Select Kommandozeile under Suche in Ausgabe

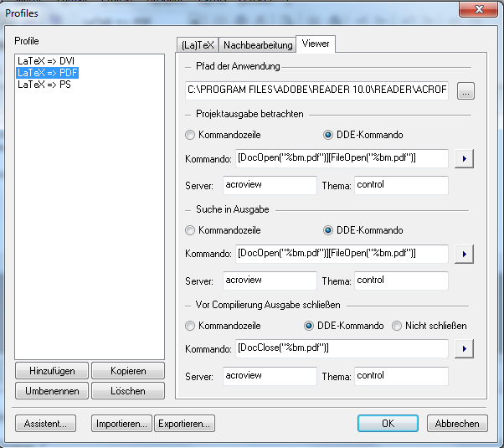click(223, 230)
